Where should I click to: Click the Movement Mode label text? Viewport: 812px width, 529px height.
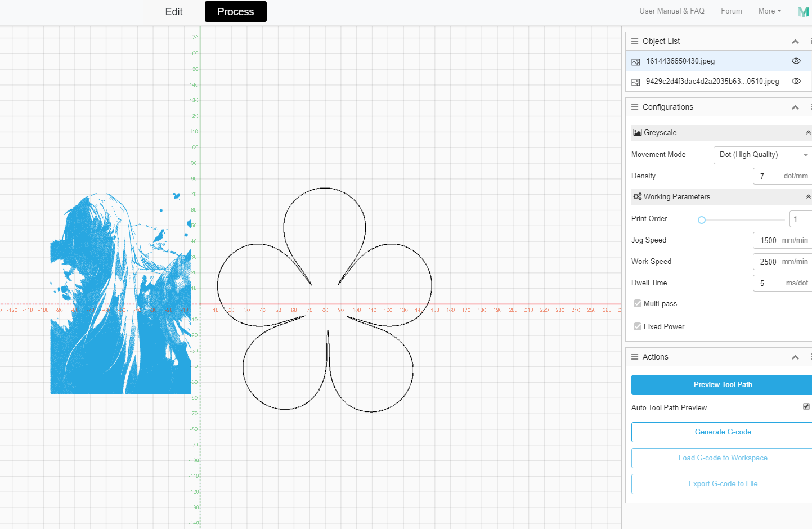coord(658,155)
